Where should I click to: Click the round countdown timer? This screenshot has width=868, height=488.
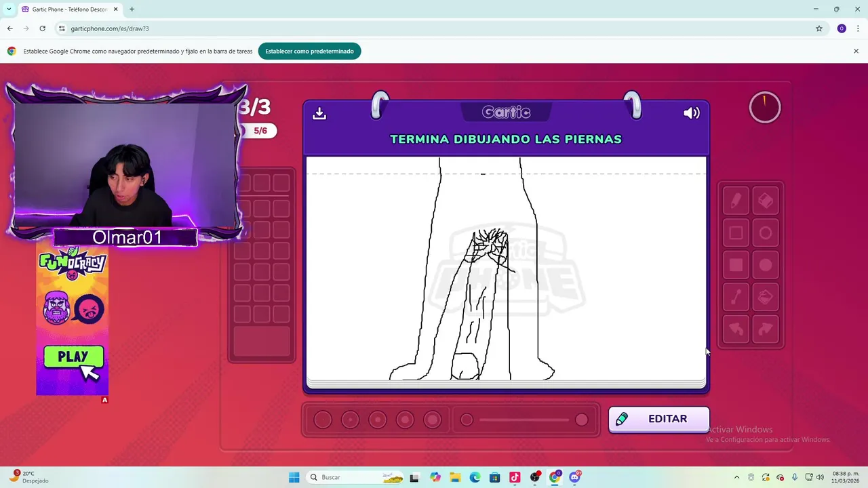coord(765,107)
